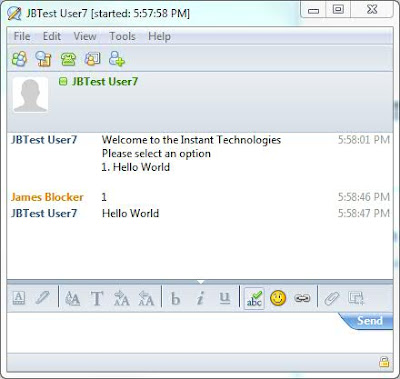Start a call with the green telephone icon
The image size is (400, 379).
click(68, 59)
